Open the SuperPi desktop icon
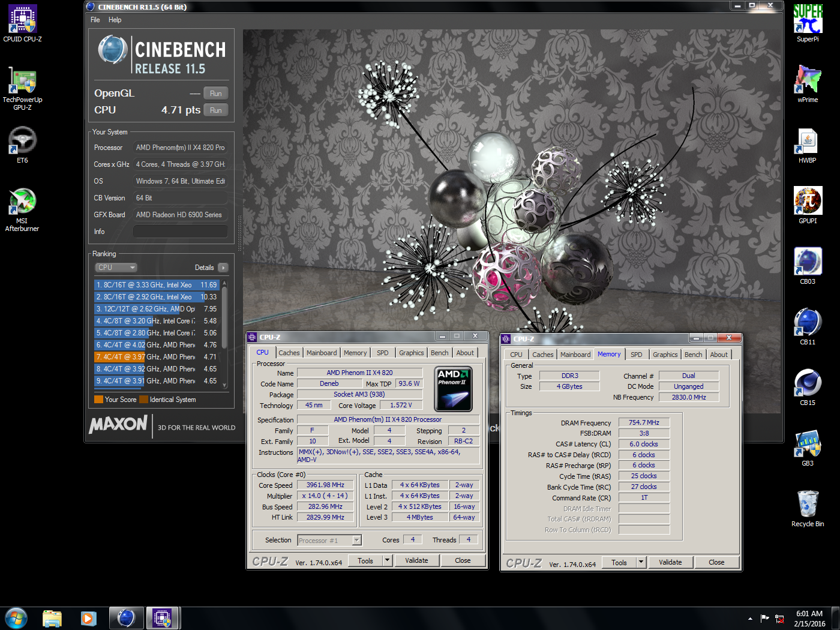This screenshot has width=840, height=630. 808,23
